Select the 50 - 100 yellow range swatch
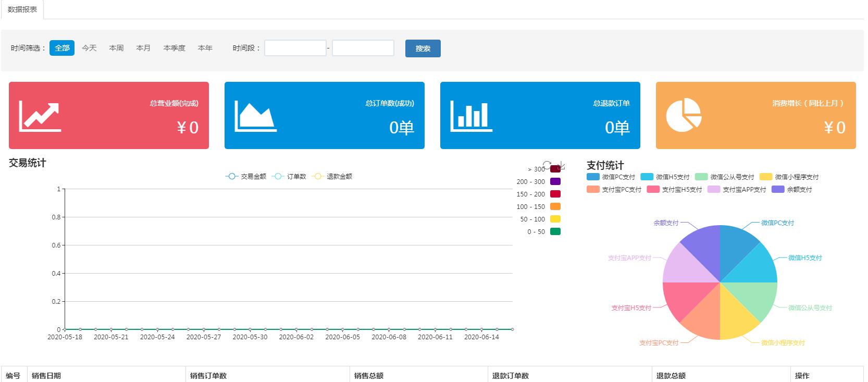The image size is (868, 382). click(x=555, y=219)
